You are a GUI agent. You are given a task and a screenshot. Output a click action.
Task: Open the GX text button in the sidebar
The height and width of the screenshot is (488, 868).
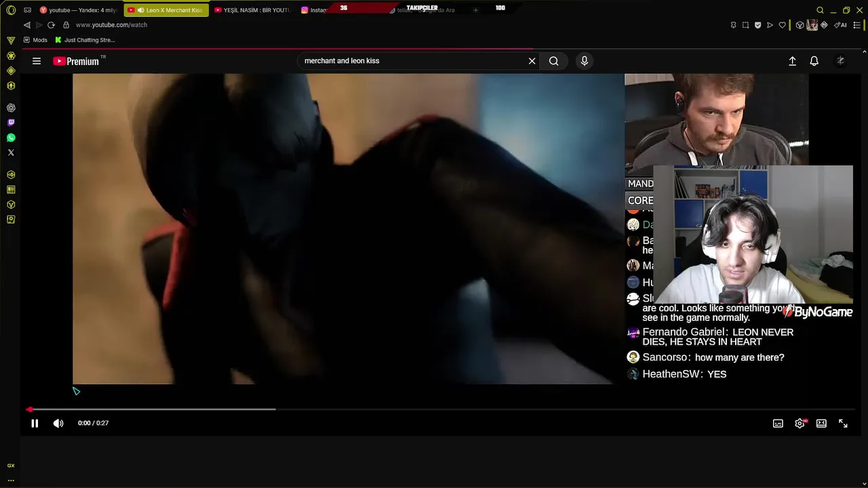pyautogui.click(x=11, y=466)
